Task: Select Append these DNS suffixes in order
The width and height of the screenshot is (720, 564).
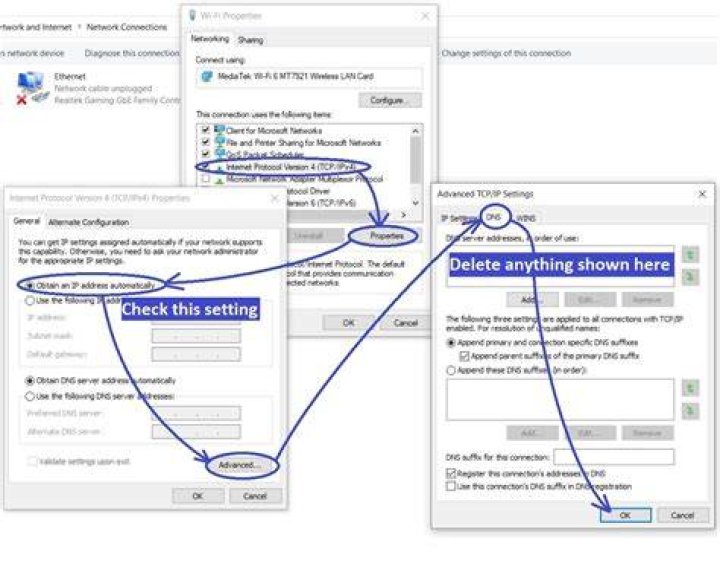Action: (451, 370)
